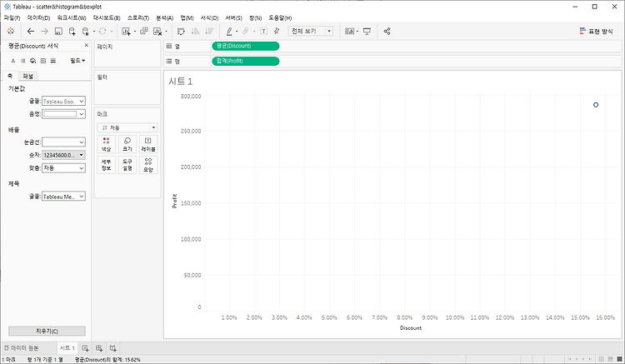Screen dimensions: 625x364
Task: Click the duplicate sheet icon
Action: (x=144, y=31)
